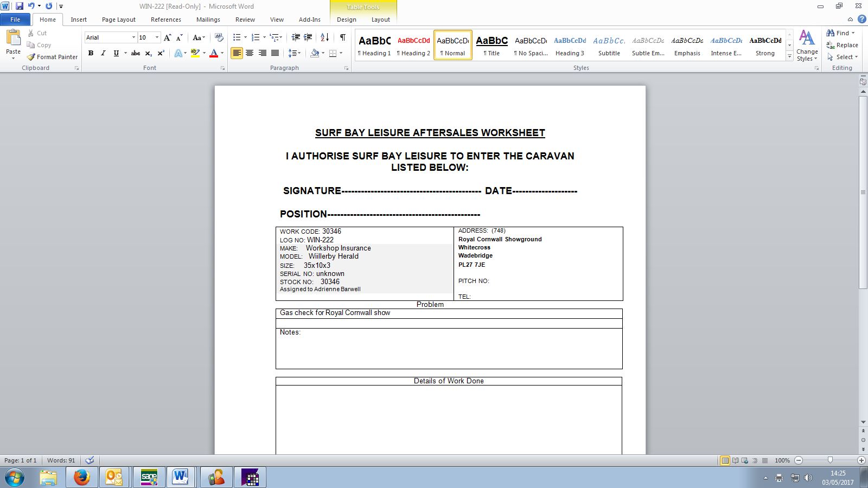Set Align Text Right
The width and height of the screenshot is (868, 488).
263,53
